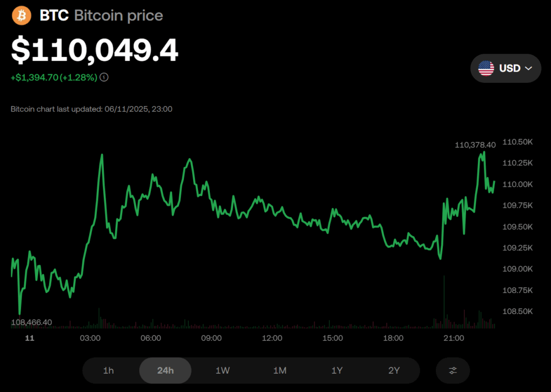This screenshot has width=551, height=392.
Task: Click the BTC ticker label
Action: (x=54, y=16)
